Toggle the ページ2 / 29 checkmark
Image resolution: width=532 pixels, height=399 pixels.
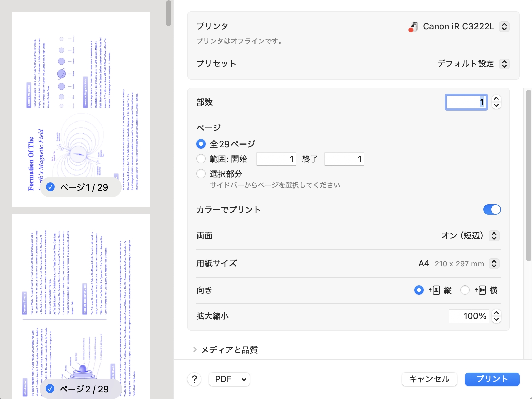50,389
